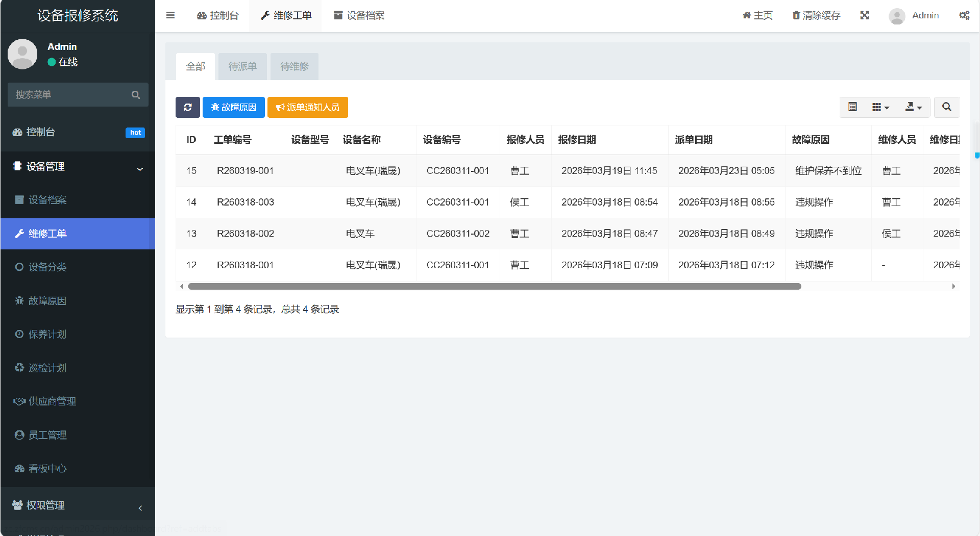Screen dimensions: 980x536
Task: Click the horizontal table scrollbar
Action: tap(494, 287)
